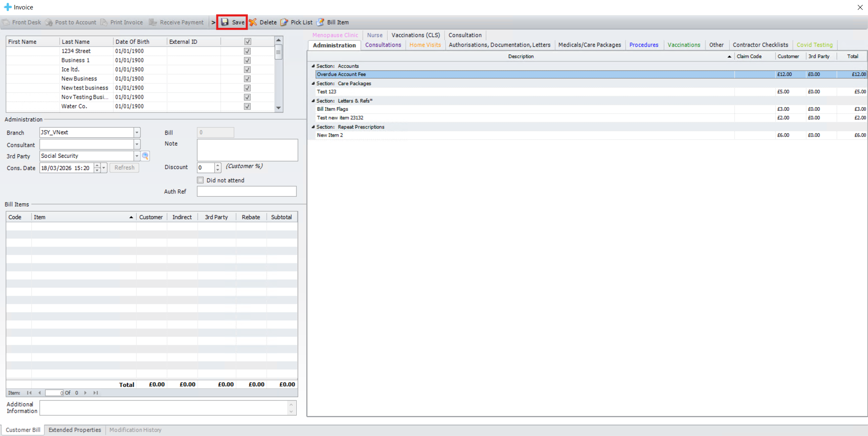The width and height of the screenshot is (868, 436).
Task: Open the Consultant dropdown
Action: tap(137, 144)
